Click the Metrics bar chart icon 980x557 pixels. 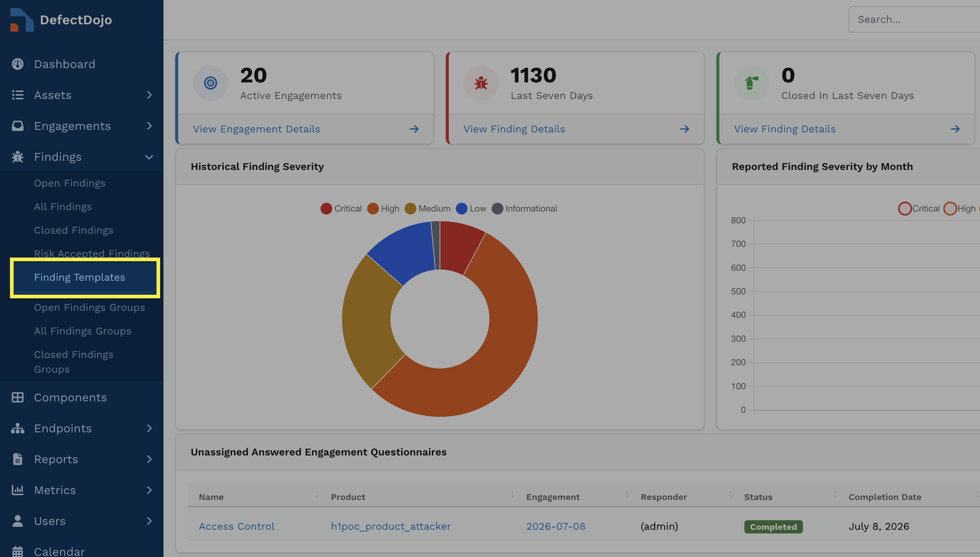(x=18, y=490)
